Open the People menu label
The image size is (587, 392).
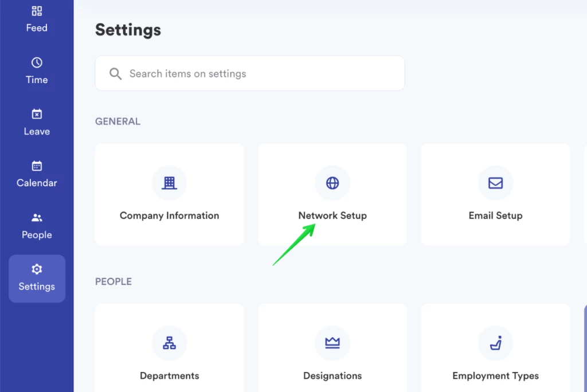tap(37, 235)
